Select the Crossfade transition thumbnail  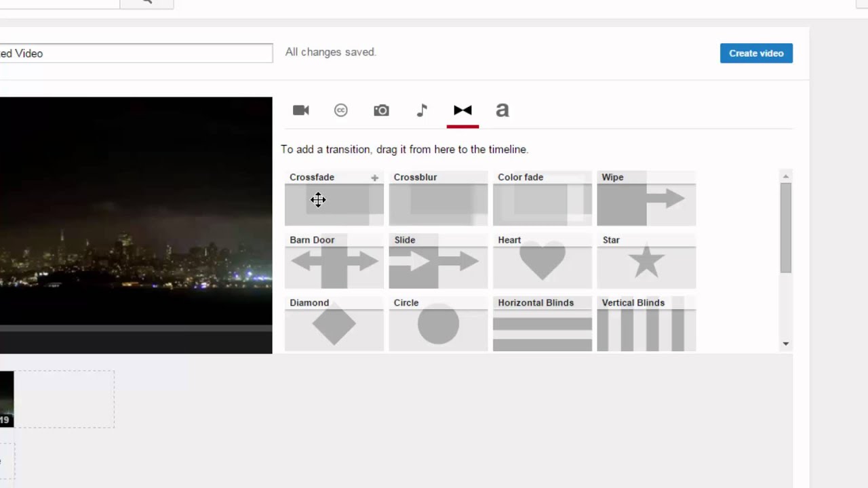(334, 198)
